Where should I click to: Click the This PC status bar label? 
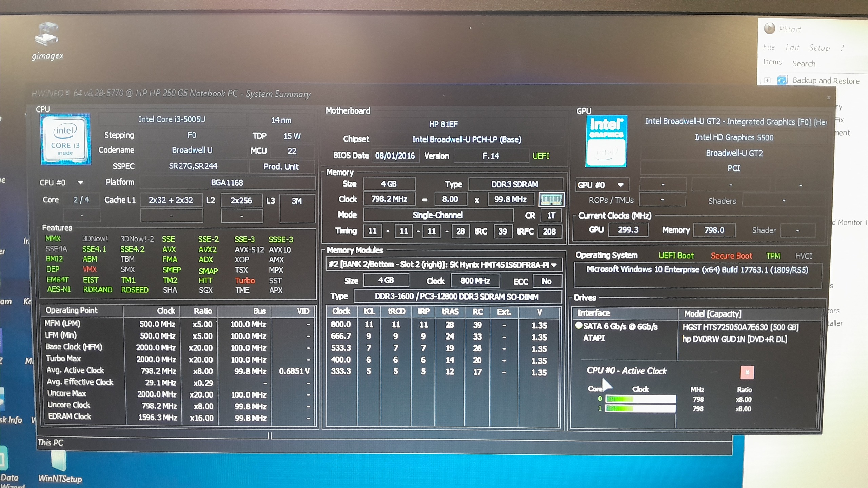[50, 443]
